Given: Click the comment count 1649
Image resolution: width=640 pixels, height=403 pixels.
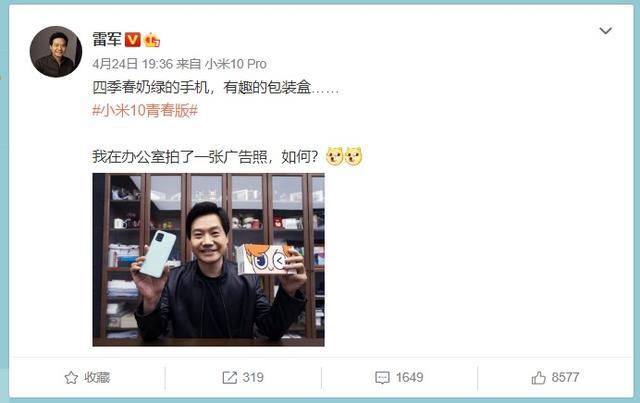Looking at the screenshot, I should [409, 377].
